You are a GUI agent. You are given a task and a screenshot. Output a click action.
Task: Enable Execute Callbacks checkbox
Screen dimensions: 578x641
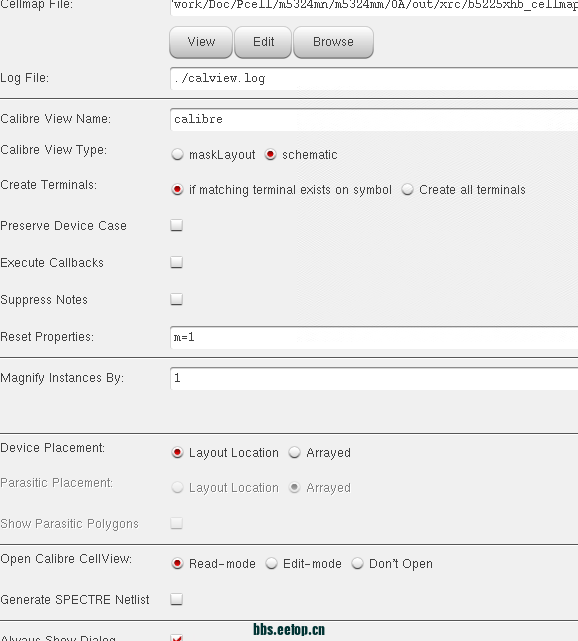coord(177,262)
